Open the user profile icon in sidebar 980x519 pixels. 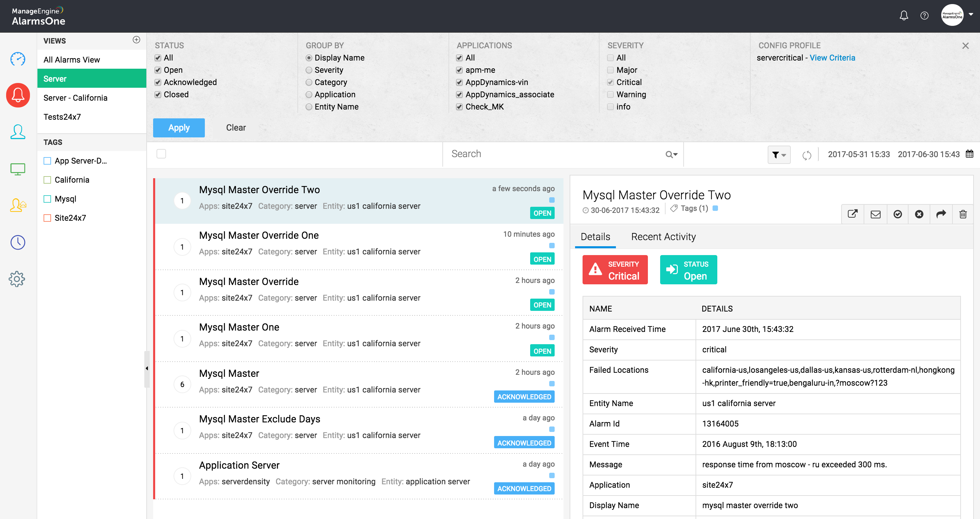tap(17, 132)
